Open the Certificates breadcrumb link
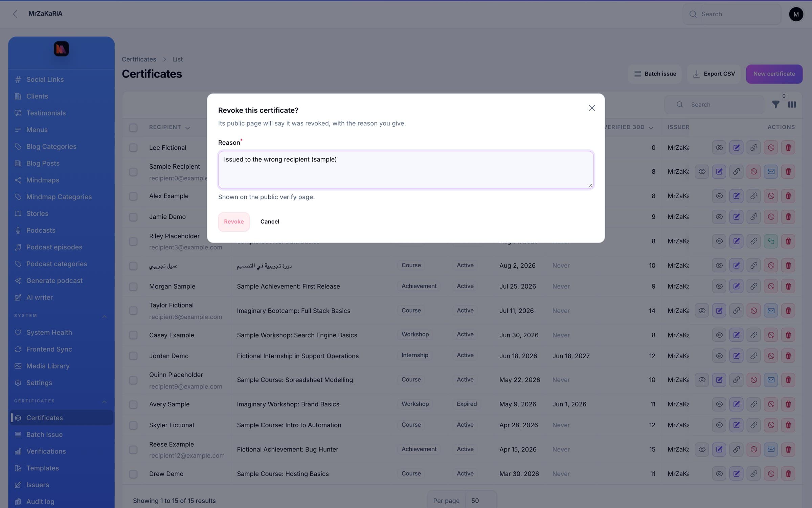The image size is (812, 508). tap(139, 59)
